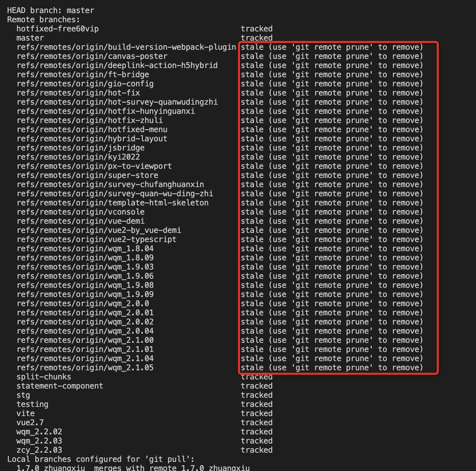The image size is (476, 471).
Task: Click the gio-config branch reference
Action: click(85, 84)
